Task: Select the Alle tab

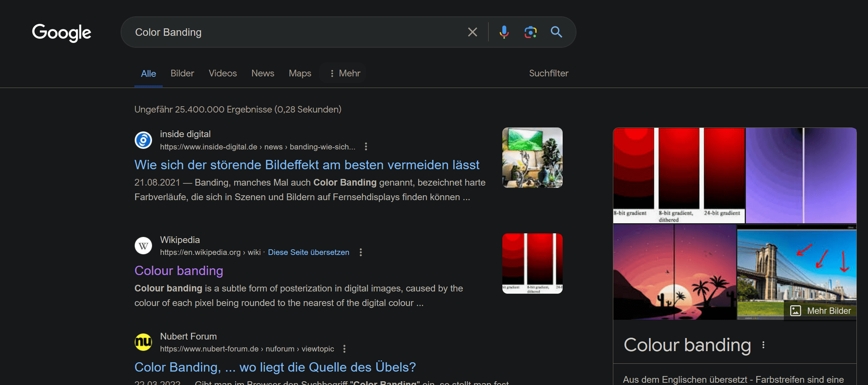Action: tap(149, 73)
